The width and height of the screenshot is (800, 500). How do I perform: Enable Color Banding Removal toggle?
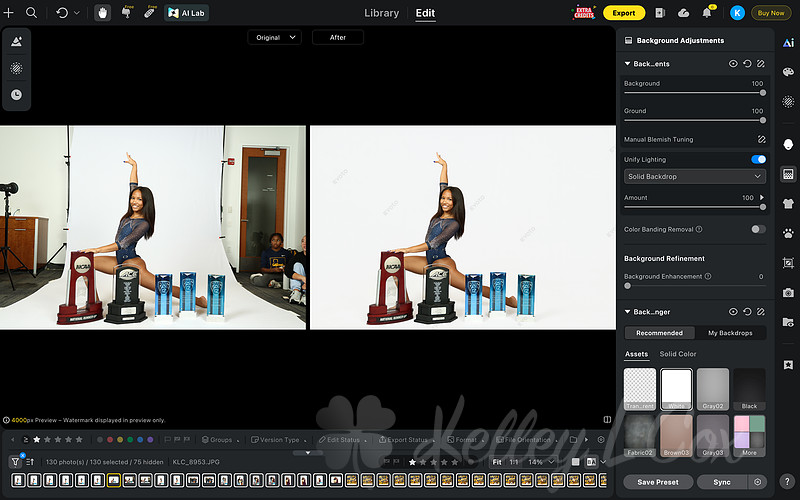point(758,229)
